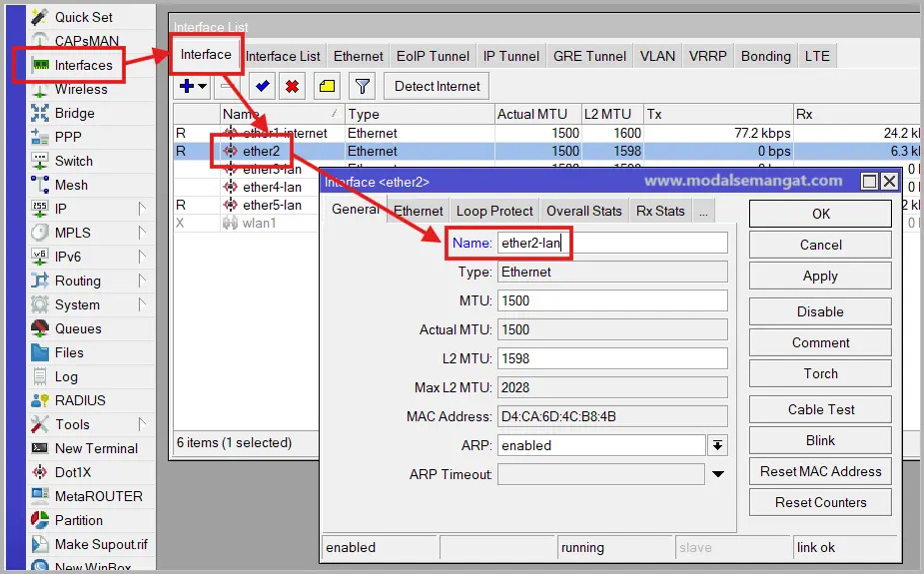Click the yellow comment note icon

327,86
